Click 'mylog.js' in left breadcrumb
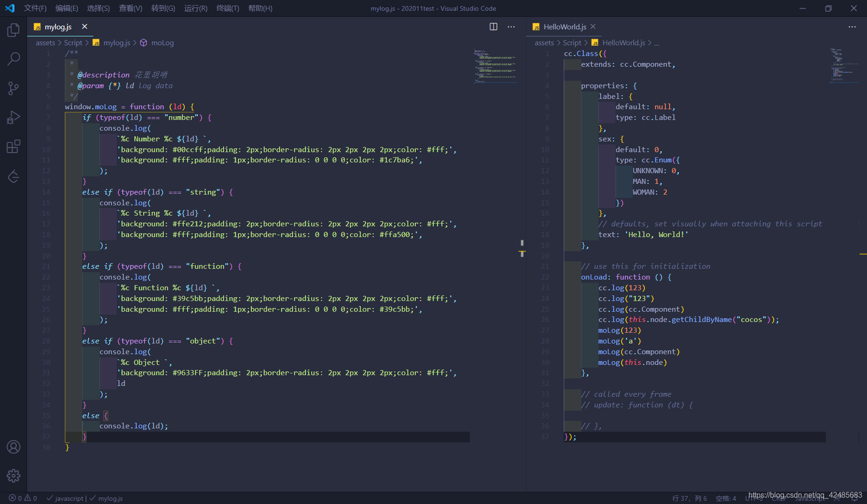 pyautogui.click(x=117, y=42)
